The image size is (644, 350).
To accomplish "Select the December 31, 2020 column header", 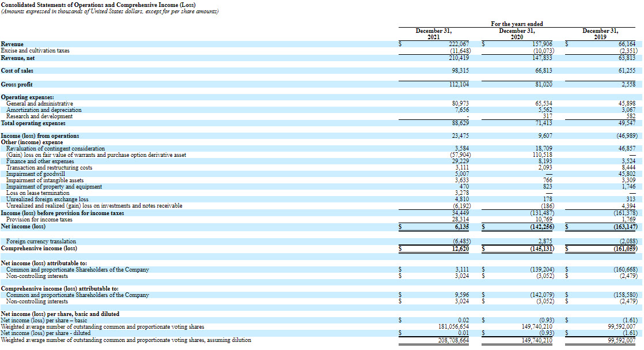I will 517,33.
